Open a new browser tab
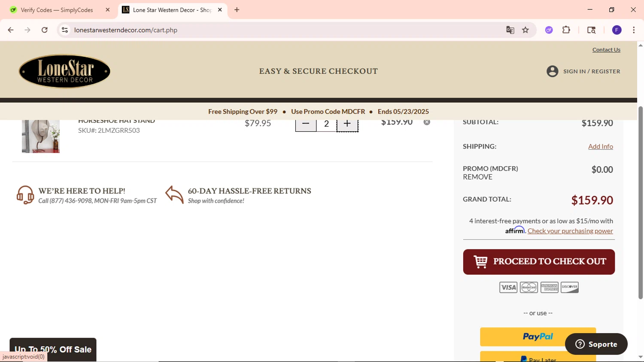Image resolution: width=644 pixels, height=362 pixels. (237, 10)
